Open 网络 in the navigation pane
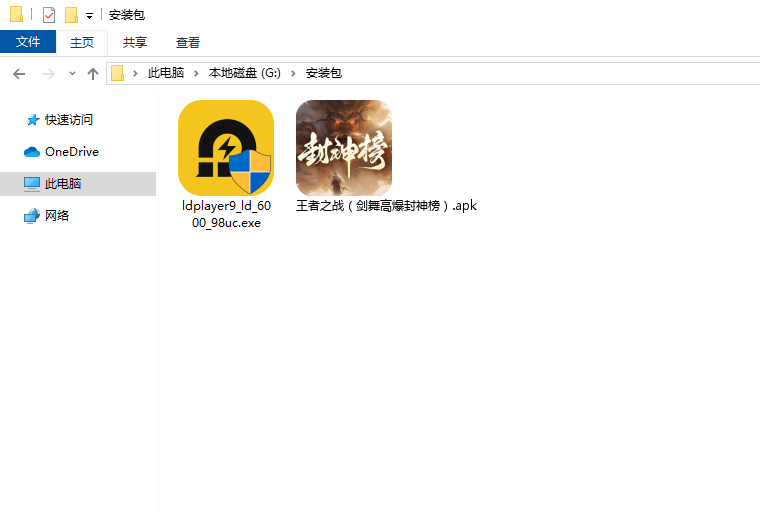Viewport: 760px width, 512px height. (x=57, y=216)
